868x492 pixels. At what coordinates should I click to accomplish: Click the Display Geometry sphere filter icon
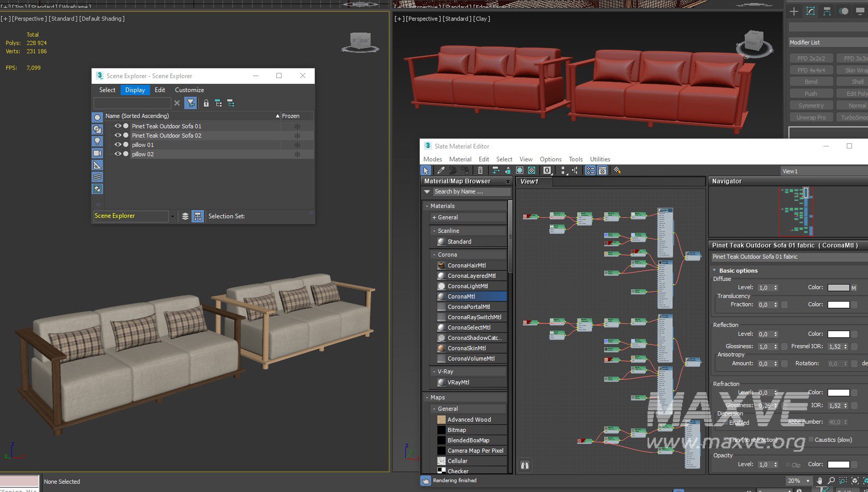coord(97,117)
